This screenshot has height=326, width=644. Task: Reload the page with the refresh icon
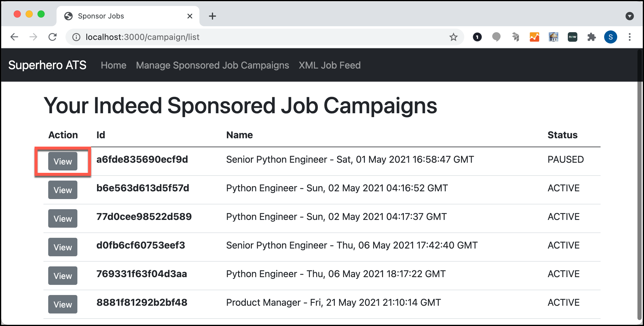52,37
